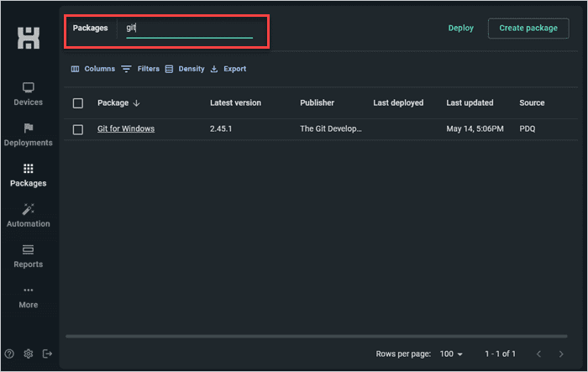The width and height of the screenshot is (588, 372).
Task: Click the 1 - 1 of 1 pagination text
Action: (x=501, y=354)
